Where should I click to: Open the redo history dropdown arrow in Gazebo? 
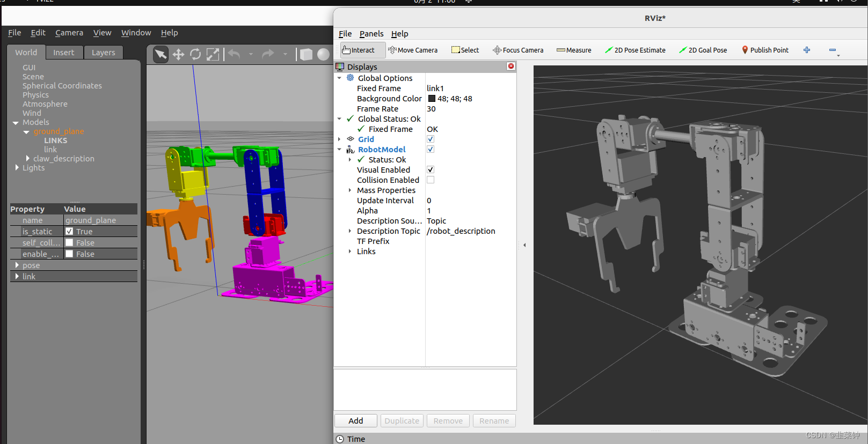285,54
